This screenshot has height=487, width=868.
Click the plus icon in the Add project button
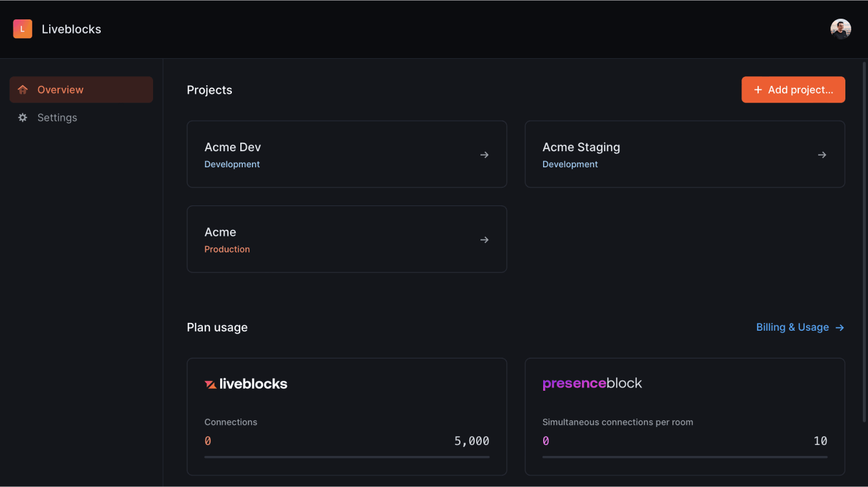pyautogui.click(x=758, y=90)
